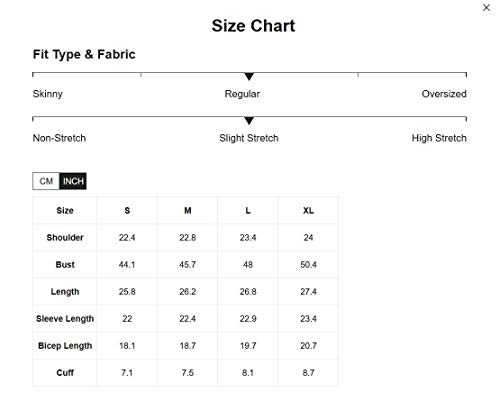The image size is (500, 410).
Task: Click the Slight Stretch marker triangle
Action: [249, 120]
